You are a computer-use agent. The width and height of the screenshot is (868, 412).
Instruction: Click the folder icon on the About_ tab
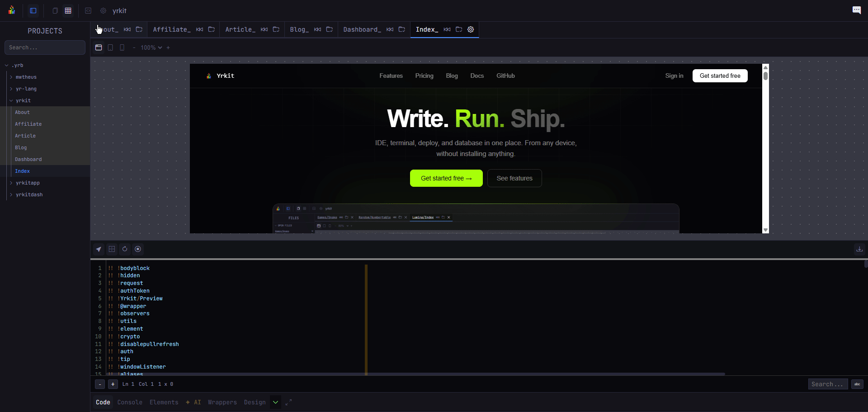coord(139,29)
